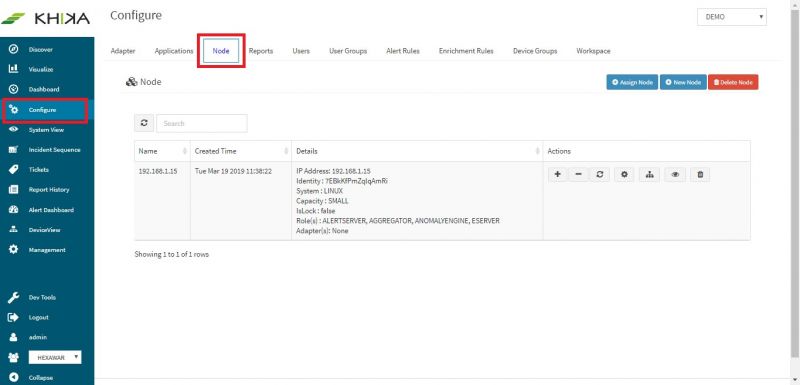This screenshot has height=385, width=800.
Task: Switch to the Applications tab
Action: click(174, 51)
